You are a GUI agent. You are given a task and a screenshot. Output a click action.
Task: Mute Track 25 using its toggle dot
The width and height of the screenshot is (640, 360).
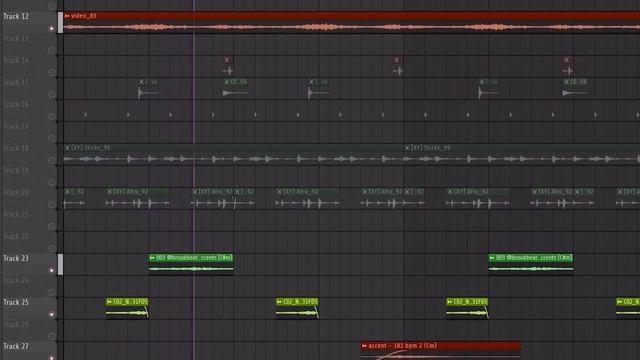click(51, 314)
